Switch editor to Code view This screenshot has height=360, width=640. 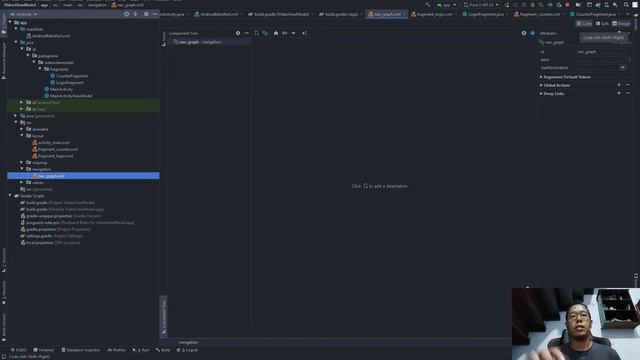point(584,24)
